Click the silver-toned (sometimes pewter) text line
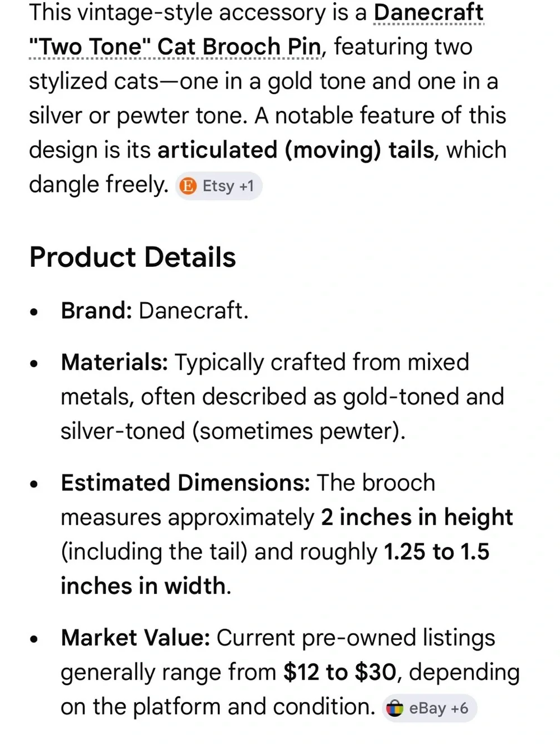Screen dimensions: 560x747 (x=233, y=432)
